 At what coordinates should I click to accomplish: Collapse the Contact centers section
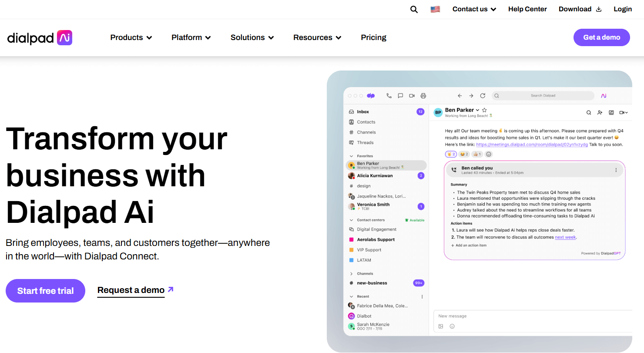(351, 220)
